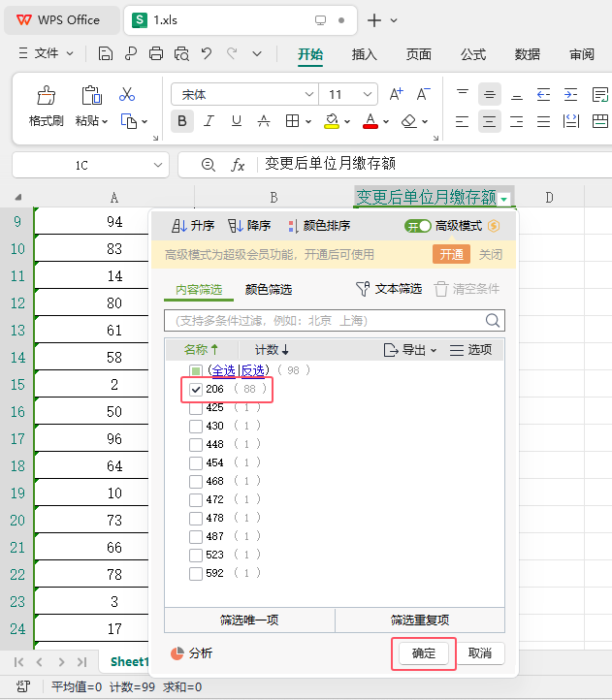612x700 pixels.
Task: Check the 592 checkbox
Action: (x=196, y=573)
